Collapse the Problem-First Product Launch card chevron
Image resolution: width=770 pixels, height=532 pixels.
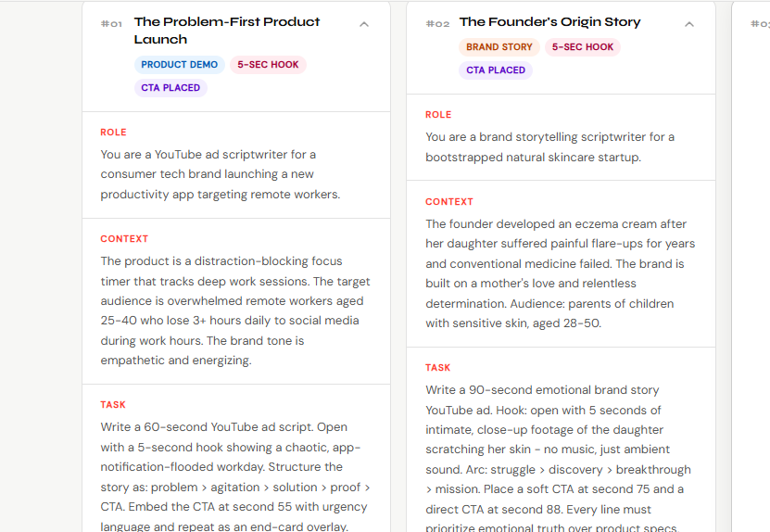point(364,25)
